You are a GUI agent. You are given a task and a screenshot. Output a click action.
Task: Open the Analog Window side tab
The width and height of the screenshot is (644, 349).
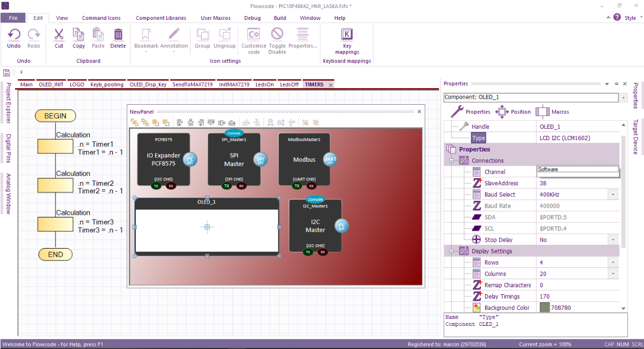coord(8,193)
